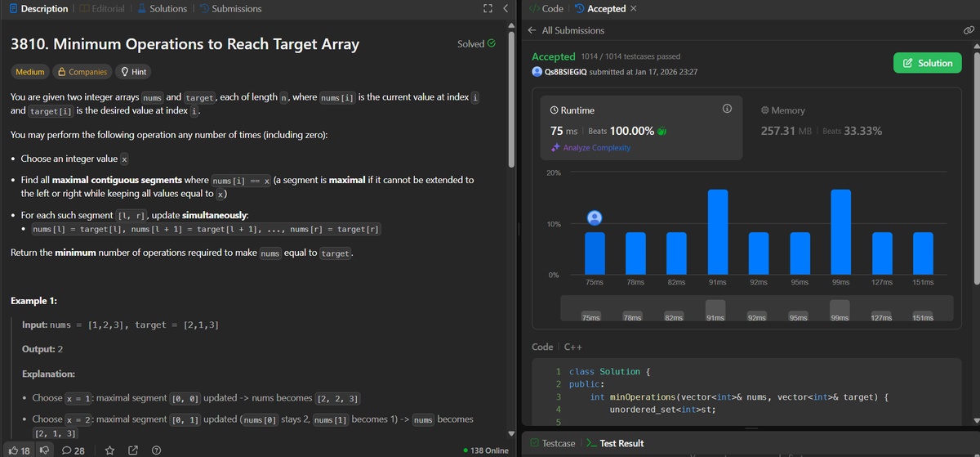Open the runtime info circle icon
980x457 pixels.
(x=726, y=110)
